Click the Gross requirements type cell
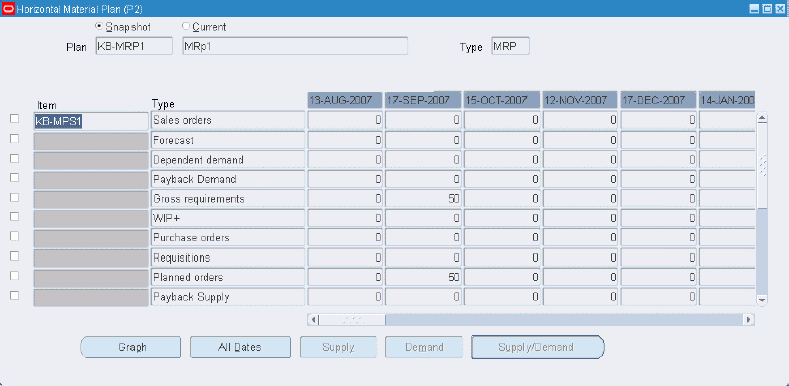789x386 pixels. point(228,199)
